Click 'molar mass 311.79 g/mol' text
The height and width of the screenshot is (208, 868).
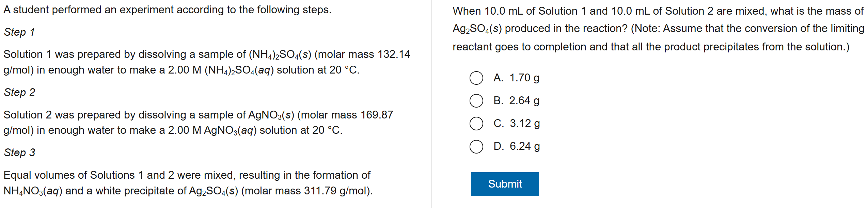pos(306,191)
